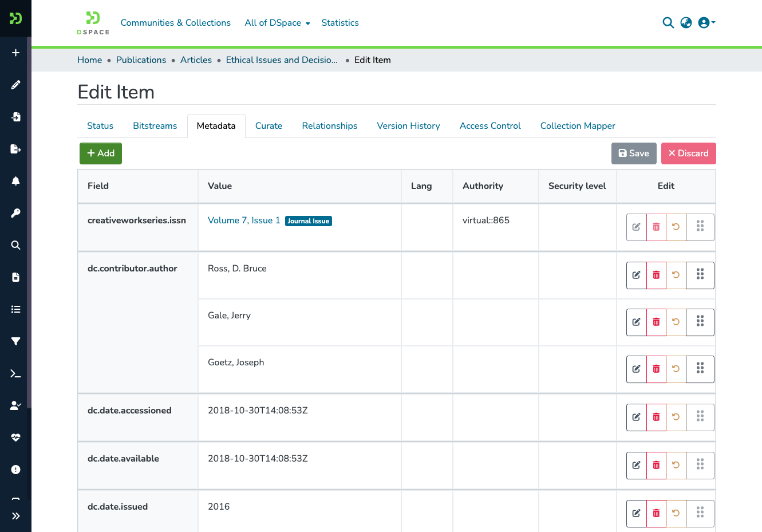762x532 pixels.
Task: Go to the Curate tab
Action: [269, 126]
